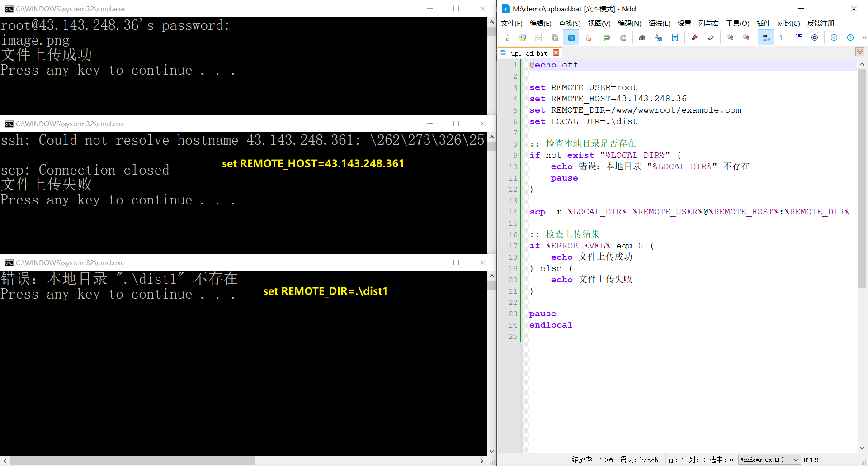This screenshot has height=466, width=868.
Task: Toggle the highlighted auto-save toolbar button
Action: click(571, 38)
